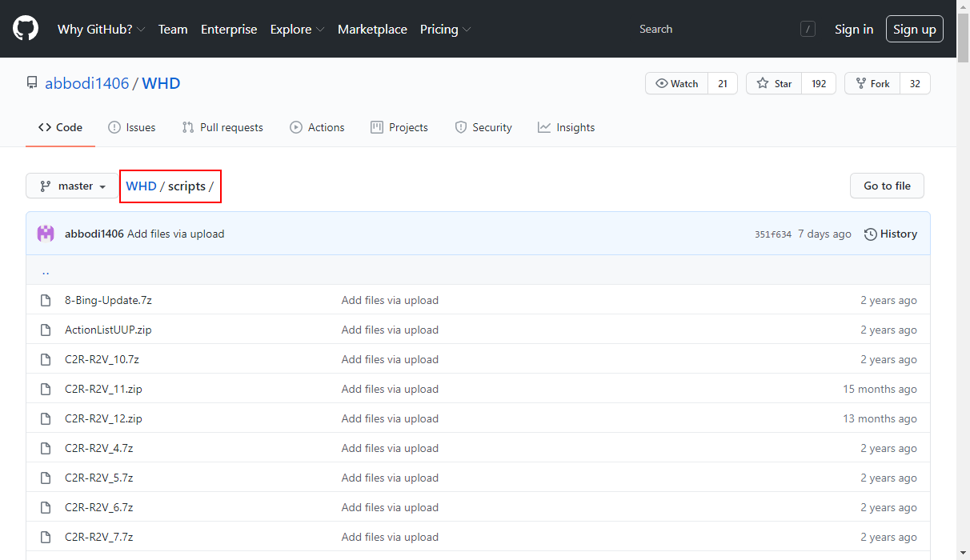Open file 8-Bing-Update.7z
The width and height of the screenshot is (970, 560).
tap(108, 300)
